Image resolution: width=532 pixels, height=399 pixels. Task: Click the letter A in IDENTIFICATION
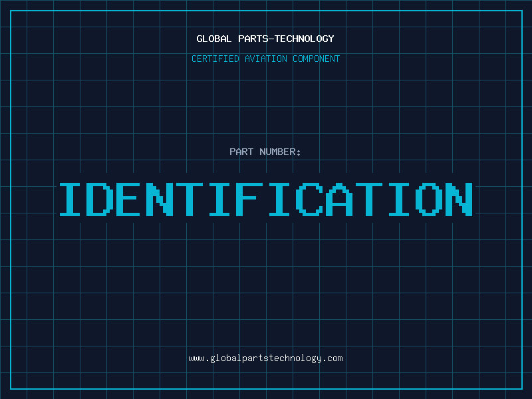(x=340, y=199)
